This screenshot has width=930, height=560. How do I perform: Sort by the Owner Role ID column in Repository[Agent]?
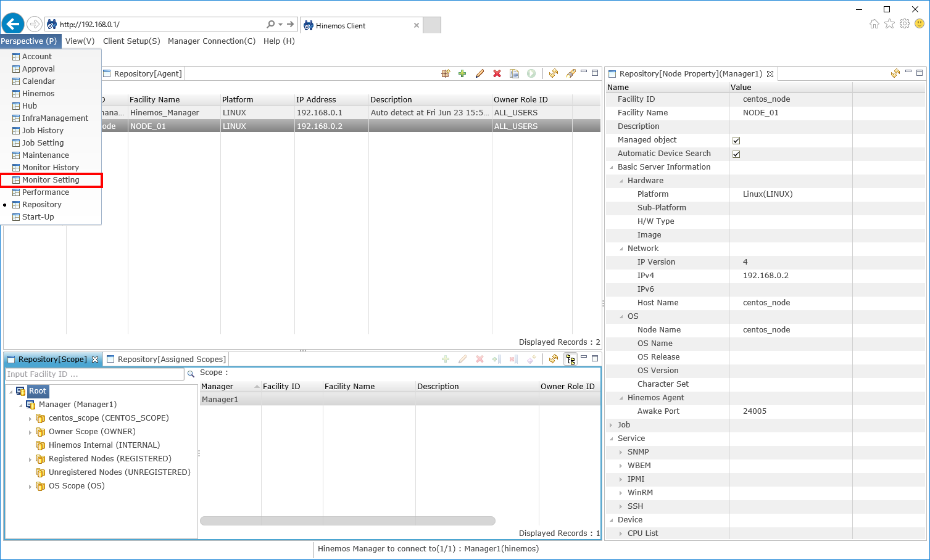(532, 99)
